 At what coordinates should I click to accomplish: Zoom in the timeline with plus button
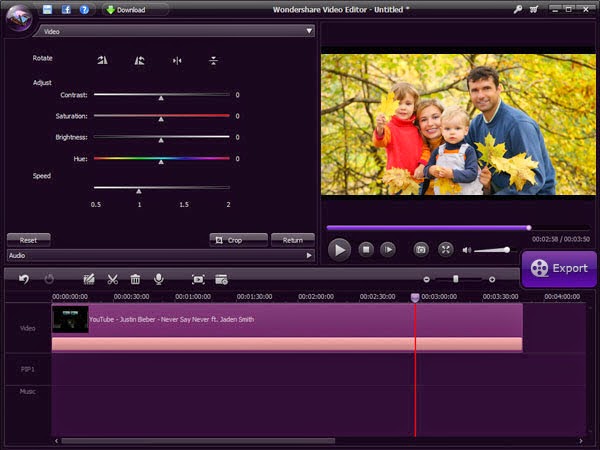492,280
